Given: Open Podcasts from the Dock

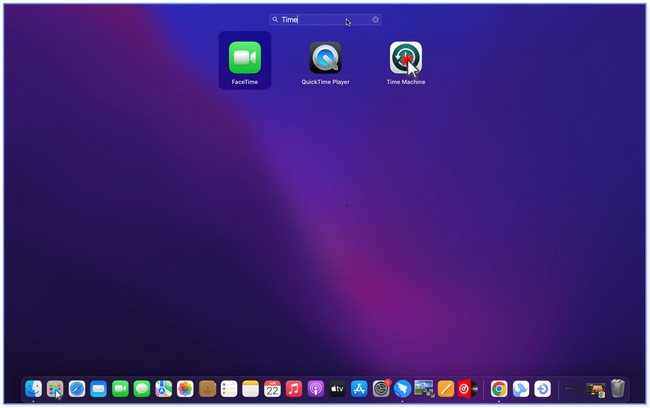Looking at the screenshot, I should 315,389.
